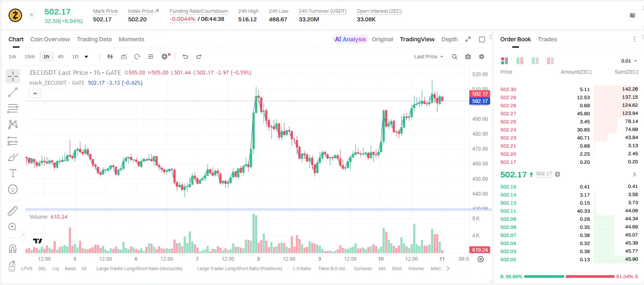Toggle ZEC favorite star
This screenshot has height=285, width=644.
(31, 15)
